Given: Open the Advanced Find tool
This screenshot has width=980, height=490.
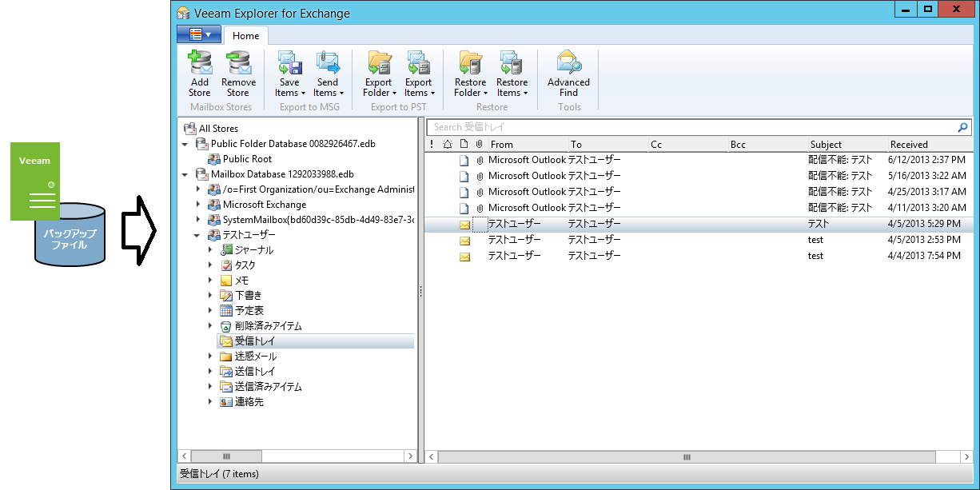Looking at the screenshot, I should 568,74.
